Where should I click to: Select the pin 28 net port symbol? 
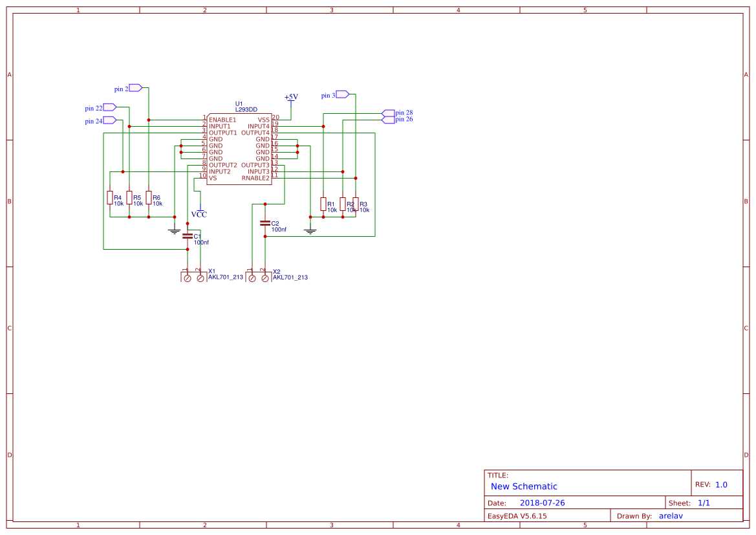388,113
